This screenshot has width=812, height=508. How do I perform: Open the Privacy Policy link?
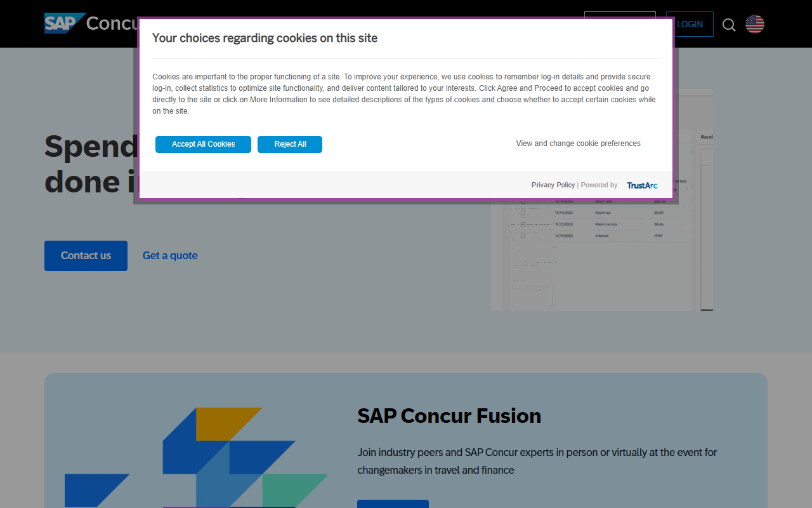553,185
